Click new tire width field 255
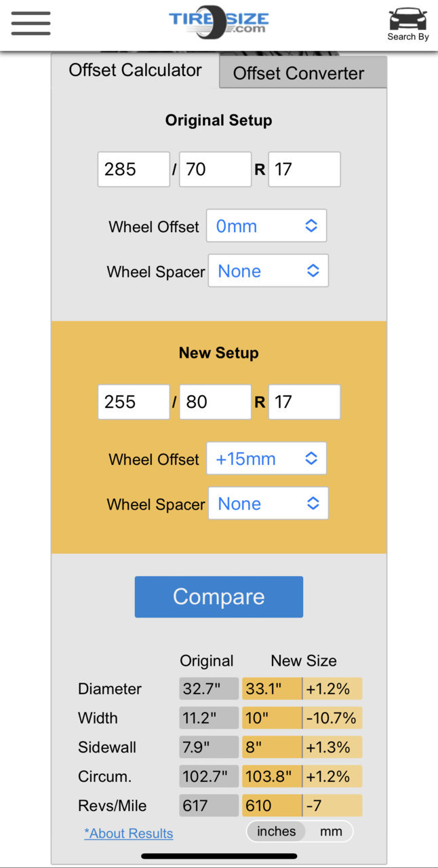Image resolution: width=438 pixels, height=868 pixels. coord(134,402)
